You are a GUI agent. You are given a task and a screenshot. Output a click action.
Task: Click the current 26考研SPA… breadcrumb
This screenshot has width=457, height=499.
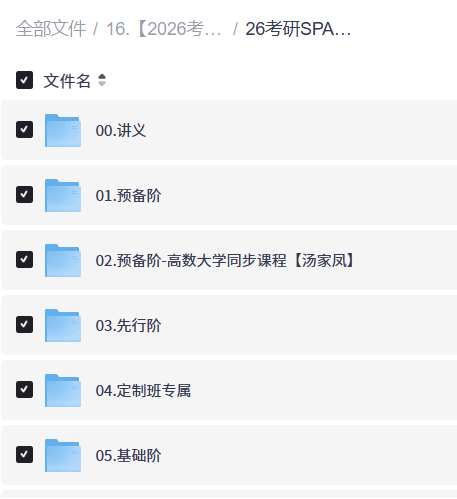click(298, 29)
